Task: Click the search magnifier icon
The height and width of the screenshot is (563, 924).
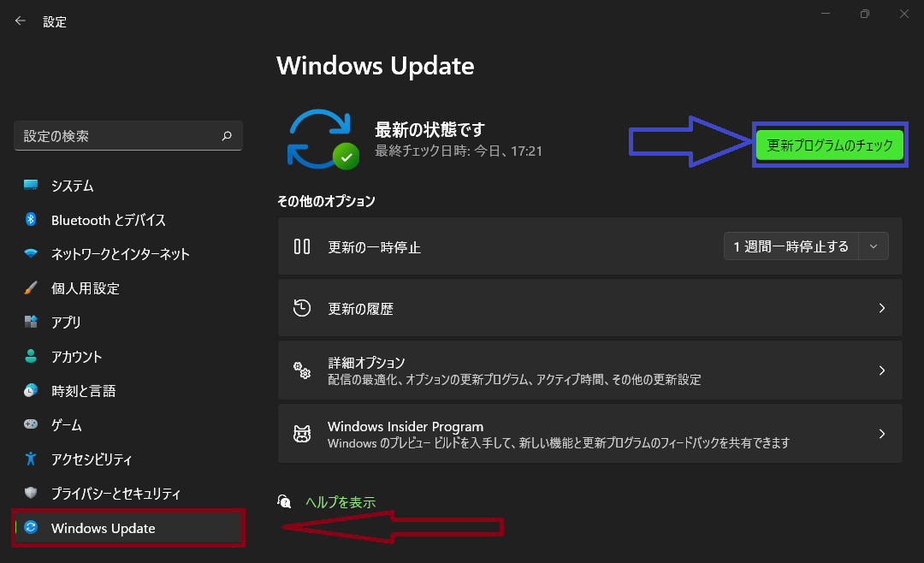Action: tap(226, 136)
